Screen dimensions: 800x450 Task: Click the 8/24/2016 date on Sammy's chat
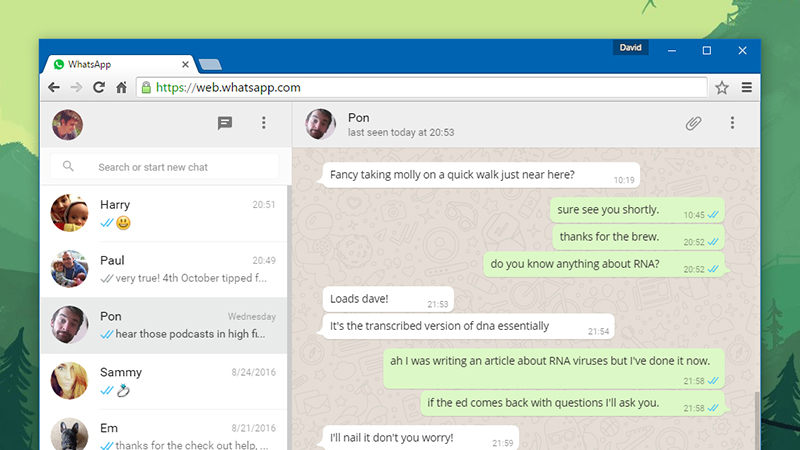[254, 372]
